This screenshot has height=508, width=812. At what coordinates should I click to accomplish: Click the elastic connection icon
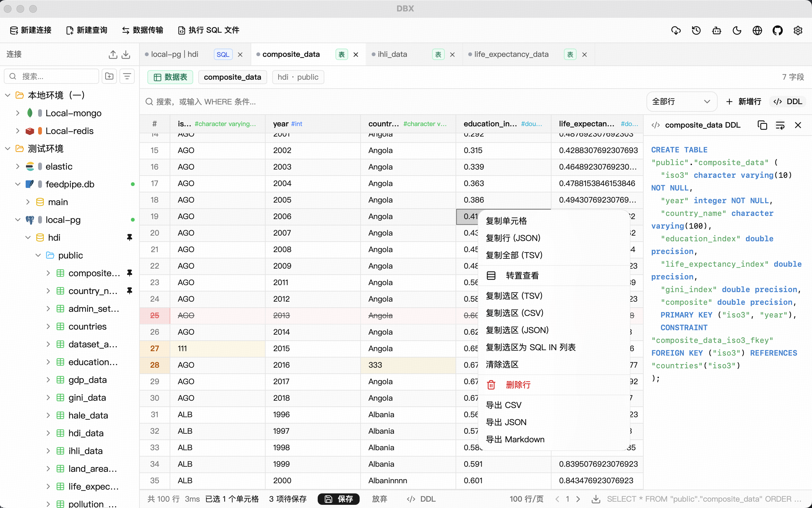click(30, 166)
